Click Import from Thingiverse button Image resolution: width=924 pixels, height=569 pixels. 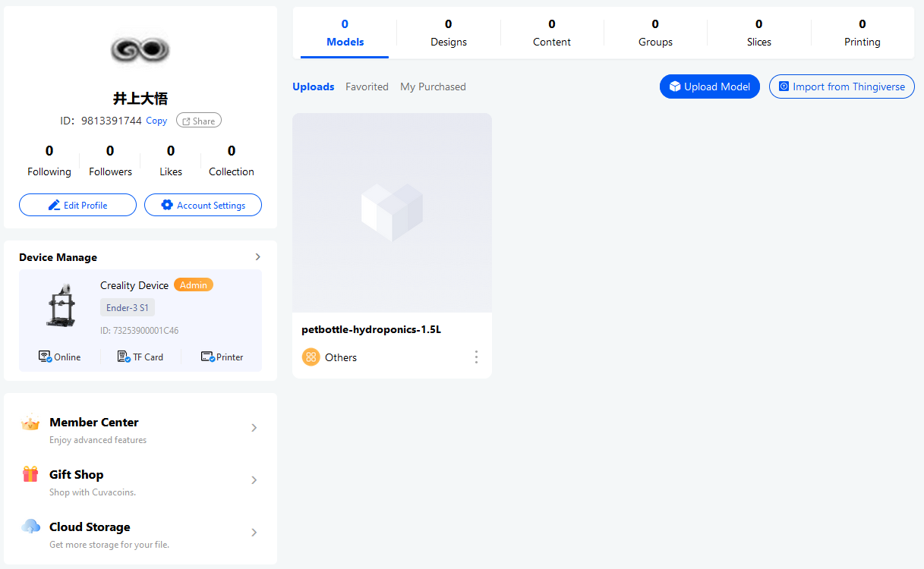[842, 86]
